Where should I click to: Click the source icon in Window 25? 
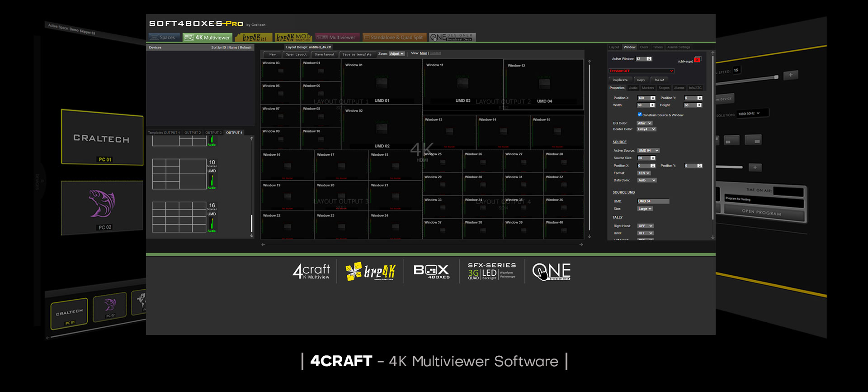(x=443, y=163)
